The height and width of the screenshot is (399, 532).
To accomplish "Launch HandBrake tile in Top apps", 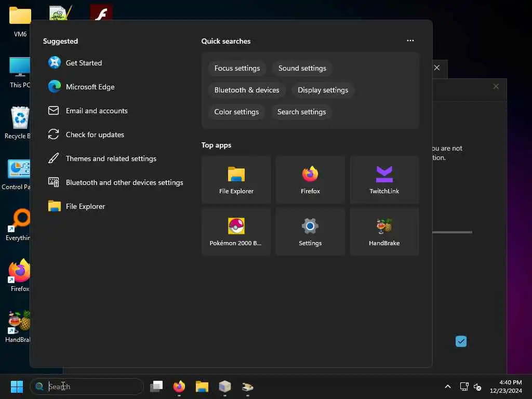I will point(384,232).
